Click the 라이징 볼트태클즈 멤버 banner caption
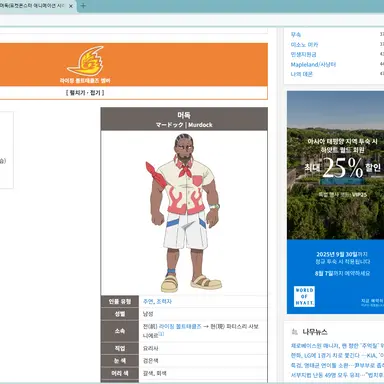The width and height of the screenshot is (384, 384). 85,81
